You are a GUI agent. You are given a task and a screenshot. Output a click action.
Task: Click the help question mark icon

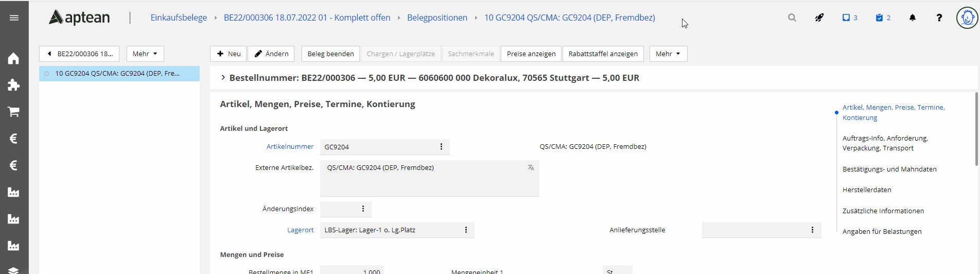(939, 18)
